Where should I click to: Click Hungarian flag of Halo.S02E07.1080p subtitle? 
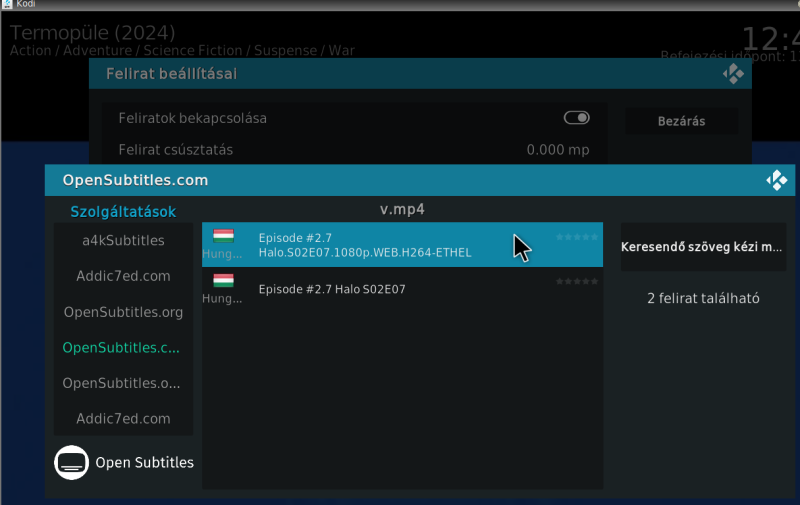223,236
